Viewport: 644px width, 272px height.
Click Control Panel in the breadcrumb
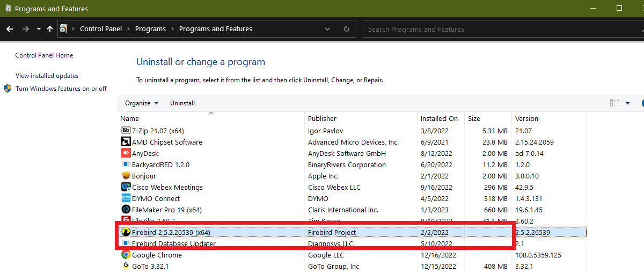[x=101, y=29]
